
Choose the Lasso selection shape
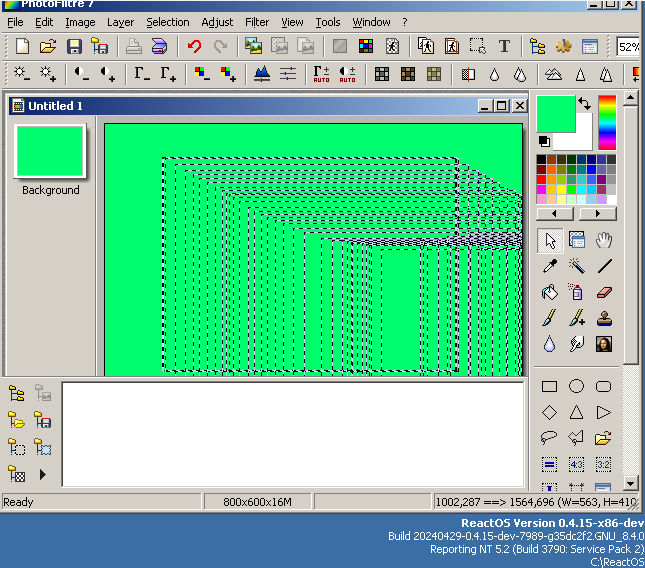[x=549, y=438]
